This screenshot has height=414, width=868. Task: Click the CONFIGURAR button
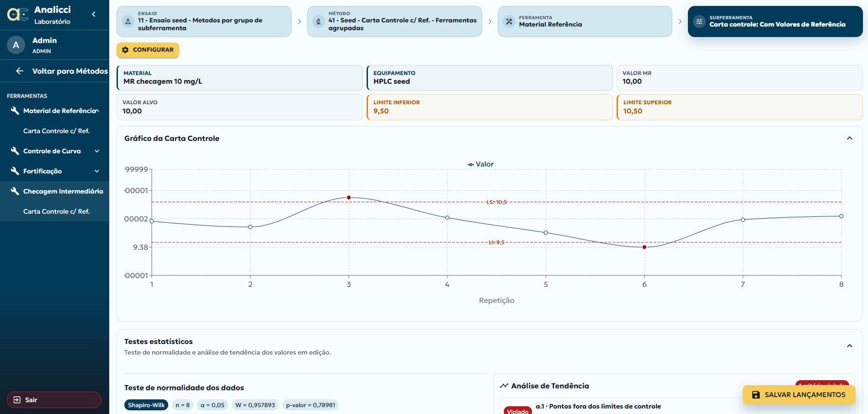pyautogui.click(x=148, y=50)
